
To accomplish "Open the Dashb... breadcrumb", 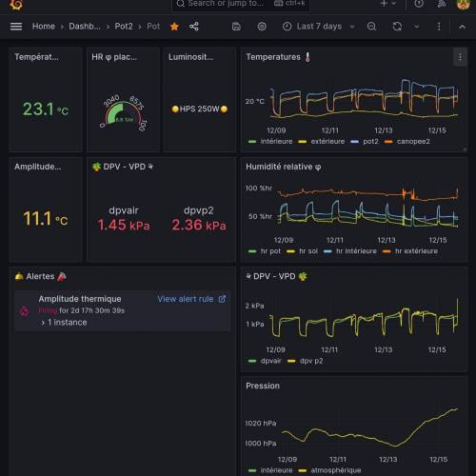I will pyautogui.click(x=85, y=27).
